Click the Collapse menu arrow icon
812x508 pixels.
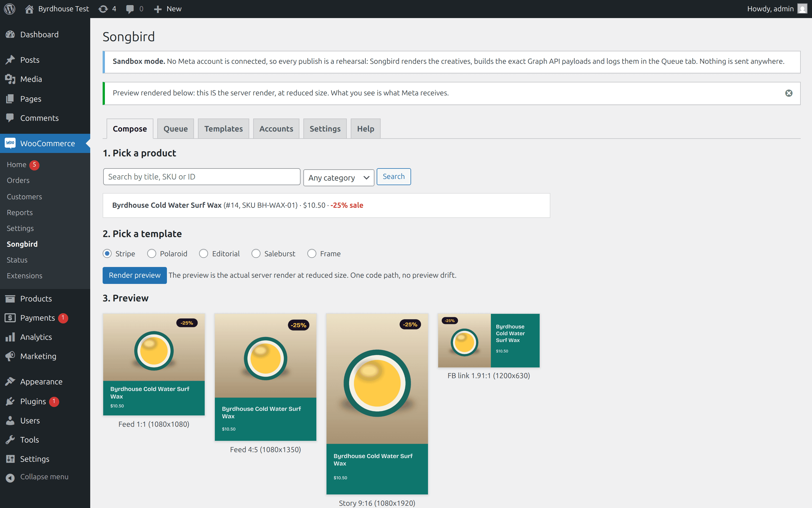click(x=10, y=478)
